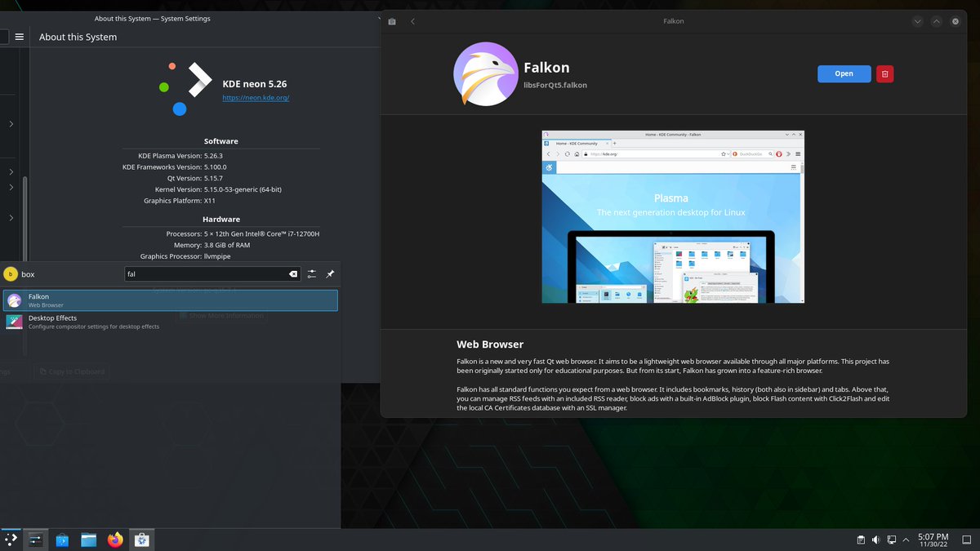Expand the third sidebar chevron in System Settings
Screen dimensions: 980x551
tap(11, 188)
